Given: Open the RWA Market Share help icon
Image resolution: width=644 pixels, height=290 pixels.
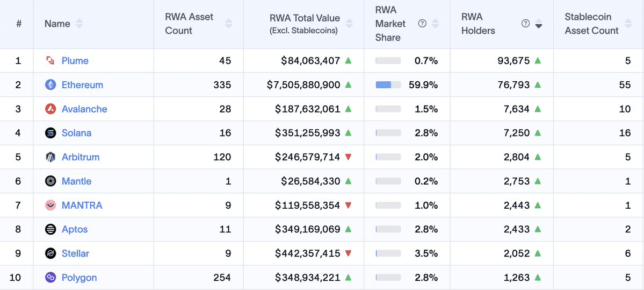Looking at the screenshot, I should pyautogui.click(x=422, y=24).
